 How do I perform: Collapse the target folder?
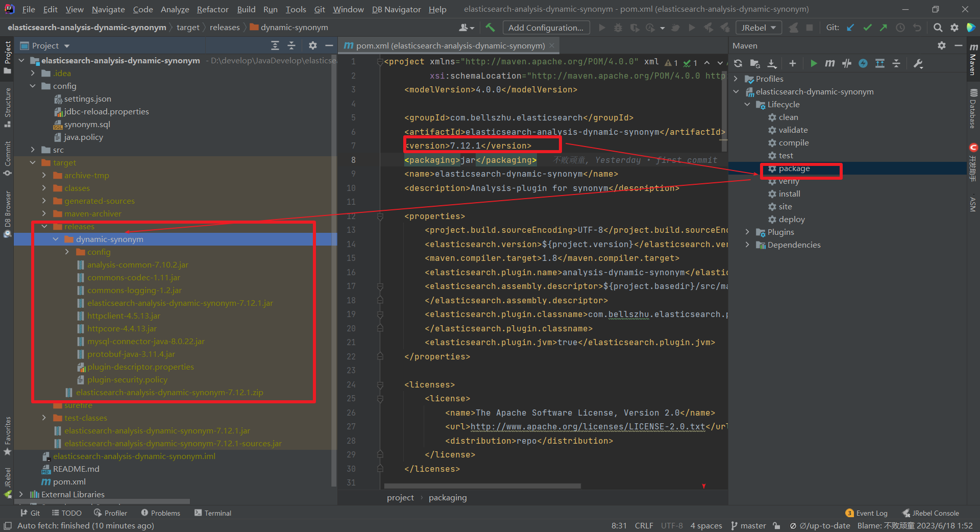tap(33, 162)
